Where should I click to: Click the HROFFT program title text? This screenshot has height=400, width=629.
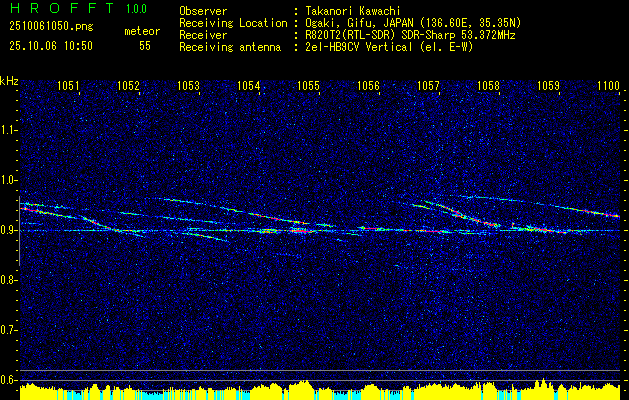pos(61,8)
